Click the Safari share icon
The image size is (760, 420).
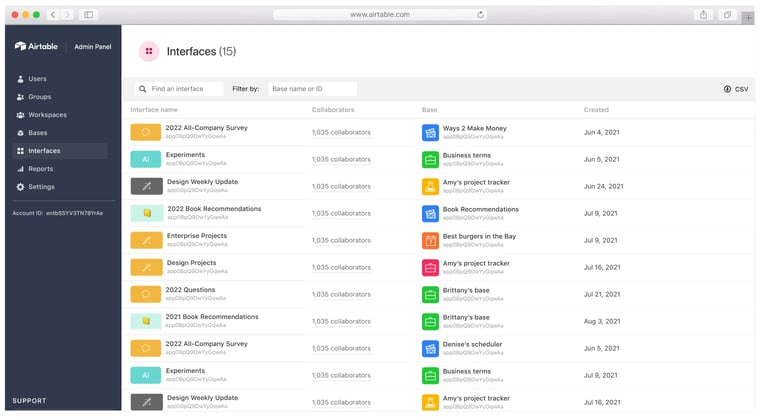(x=704, y=15)
